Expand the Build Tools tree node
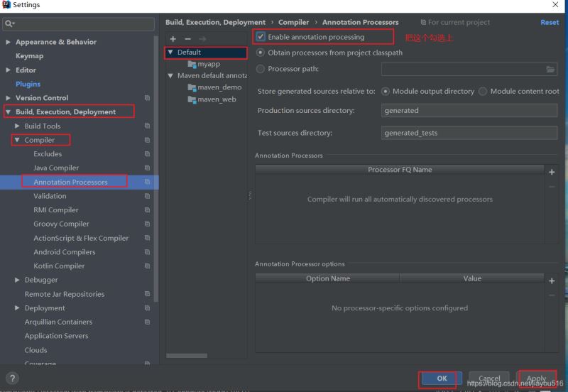This screenshot has width=568, height=392. point(17,126)
